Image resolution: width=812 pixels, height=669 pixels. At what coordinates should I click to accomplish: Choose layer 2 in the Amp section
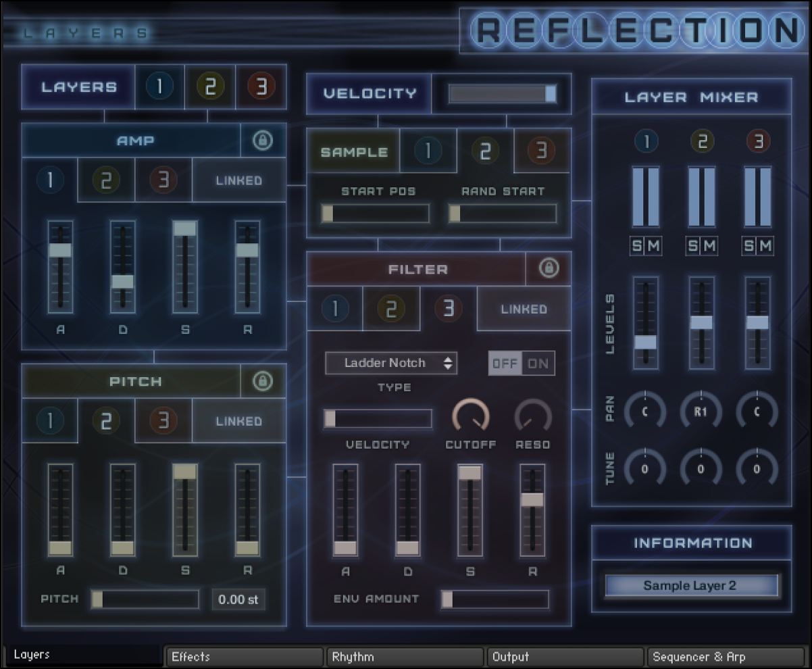pyautogui.click(x=107, y=180)
